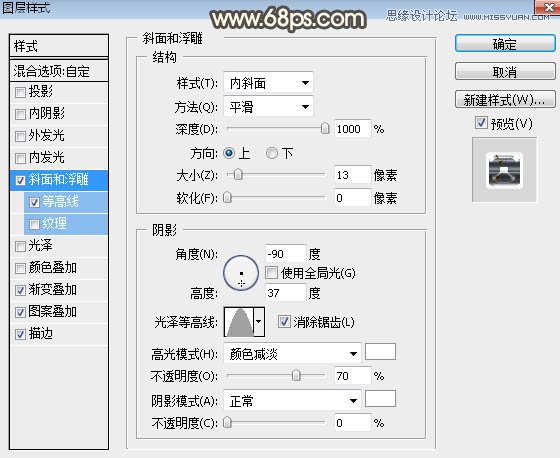Enable the 使用全局光(G) checkbox
The width and height of the screenshot is (560, 458).
[271, 273]
